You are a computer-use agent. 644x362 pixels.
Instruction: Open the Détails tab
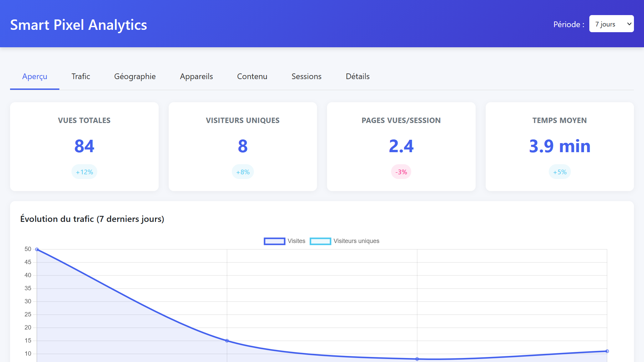tap(358, 76)
